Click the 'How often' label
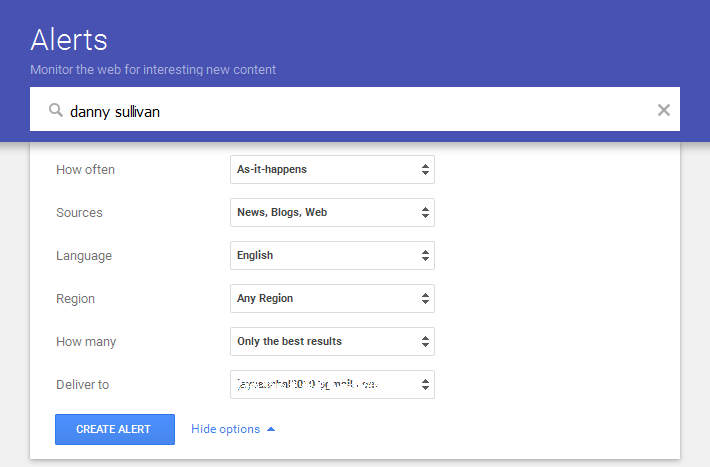The width and height of the screenshot is (710, 467). pos(85,170)
